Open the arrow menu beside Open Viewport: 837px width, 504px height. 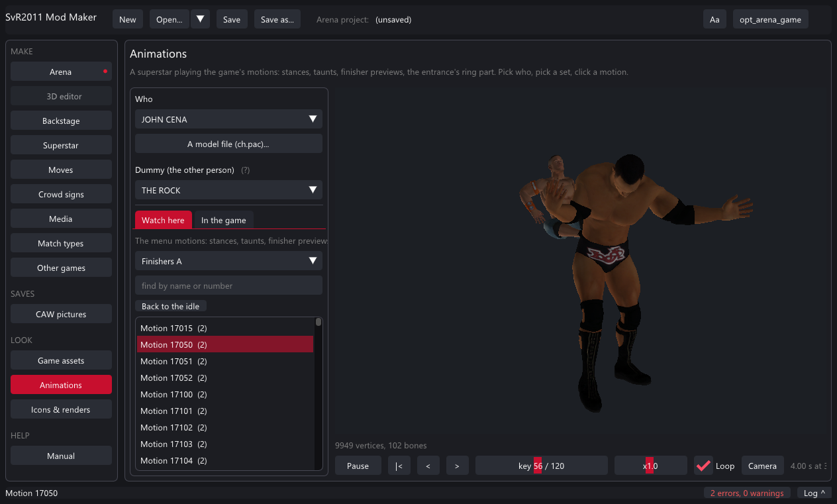tap(201, 19)
